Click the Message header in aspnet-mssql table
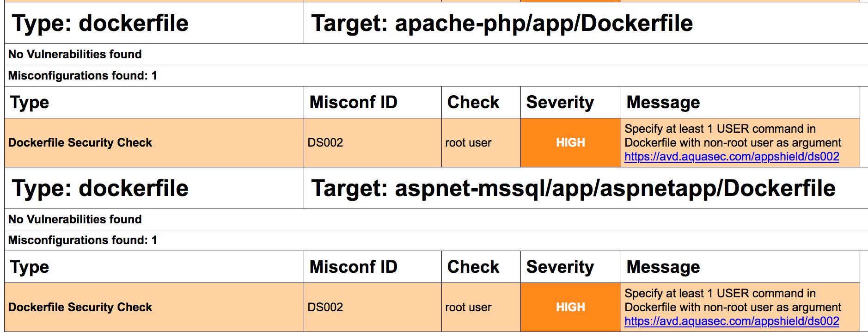This screenshot has height=332, width=868. click(663, 267)
